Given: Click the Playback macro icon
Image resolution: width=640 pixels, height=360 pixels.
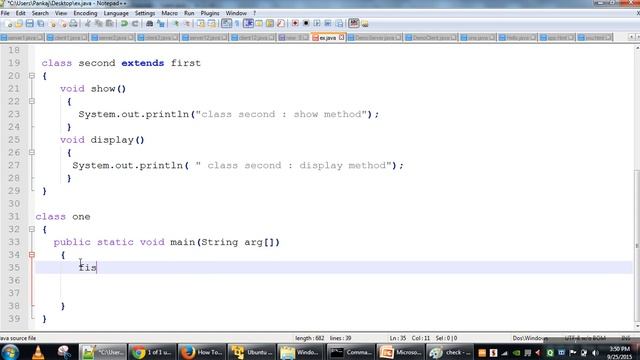Looking at the screenshot, I should click(x=317, y=24).
